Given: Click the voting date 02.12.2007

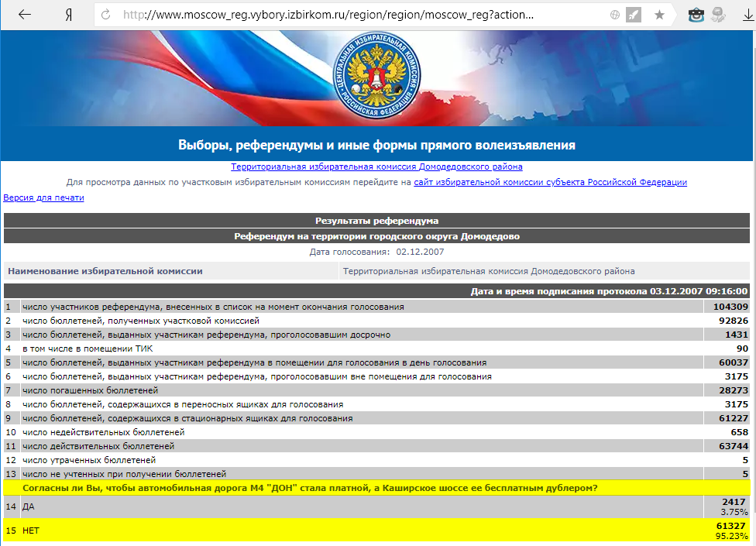Looking at the screenshot, I should [x=420, y=252].
